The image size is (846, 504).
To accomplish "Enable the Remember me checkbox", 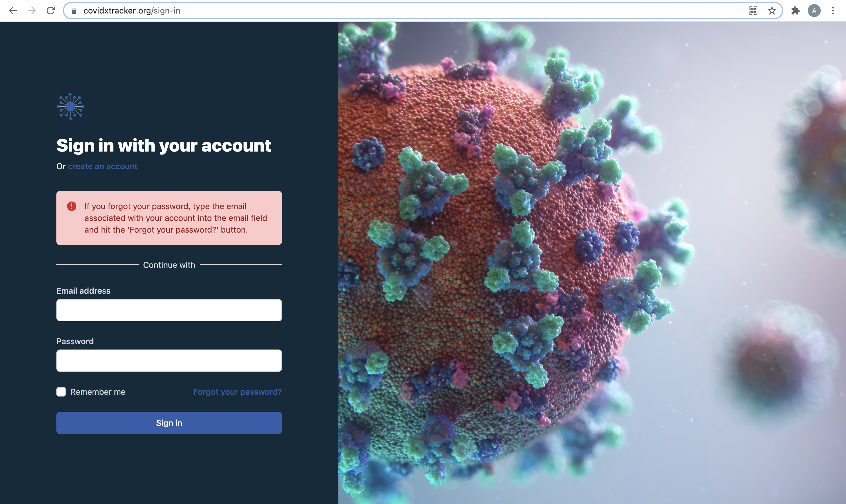I will 61,392.
